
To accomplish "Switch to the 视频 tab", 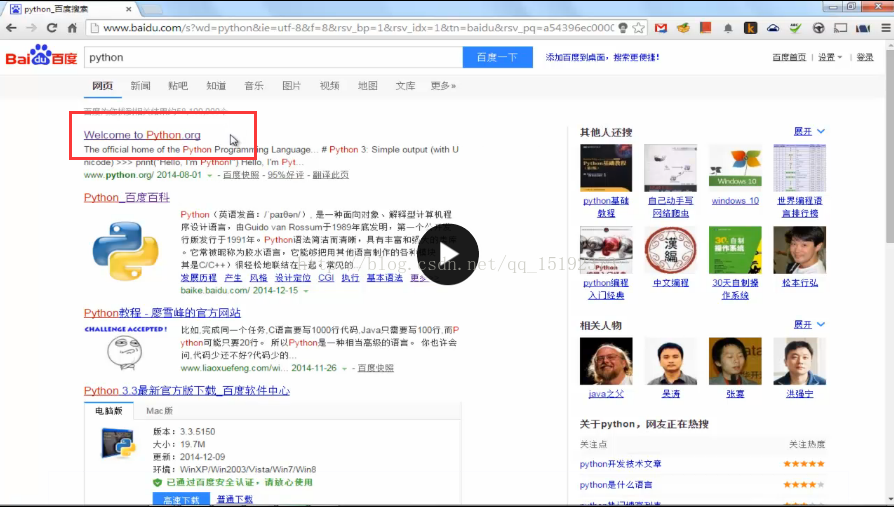I will [x=330, y=86].
